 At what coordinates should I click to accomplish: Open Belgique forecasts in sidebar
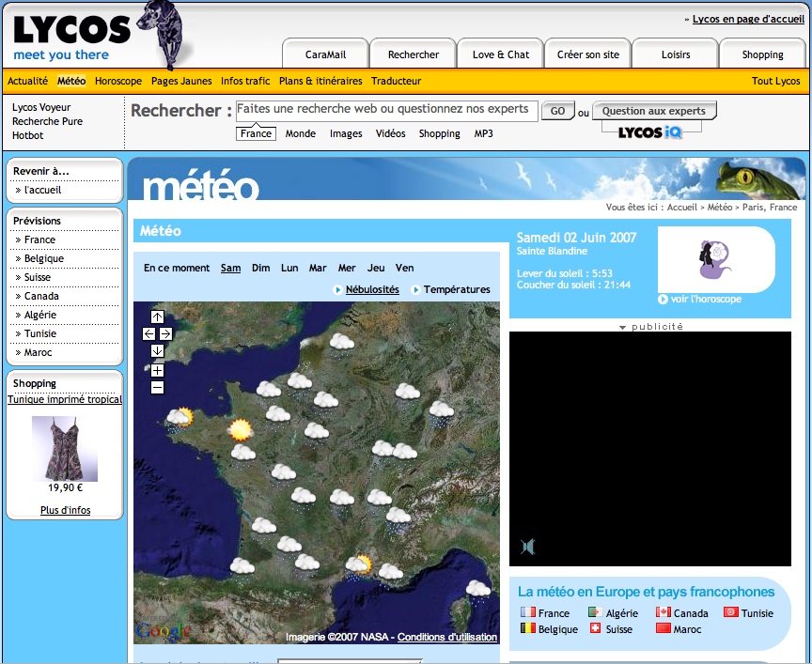(44, 258)
